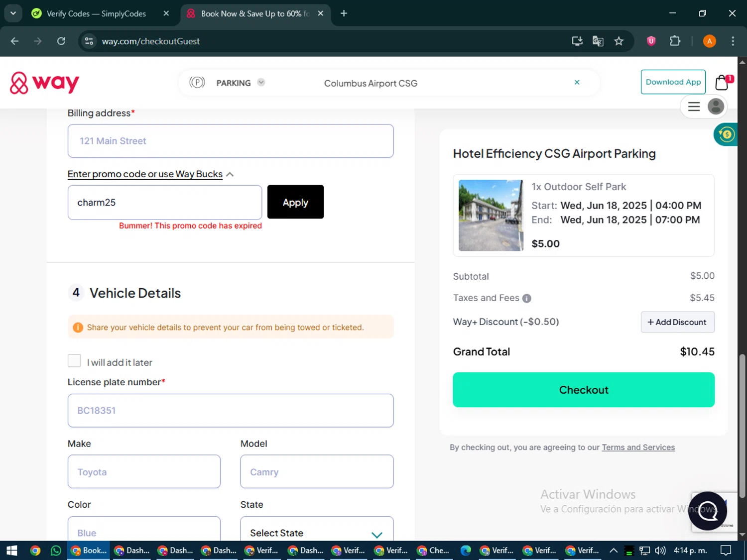Open the tab search dropdown arrow

(13, 13)
